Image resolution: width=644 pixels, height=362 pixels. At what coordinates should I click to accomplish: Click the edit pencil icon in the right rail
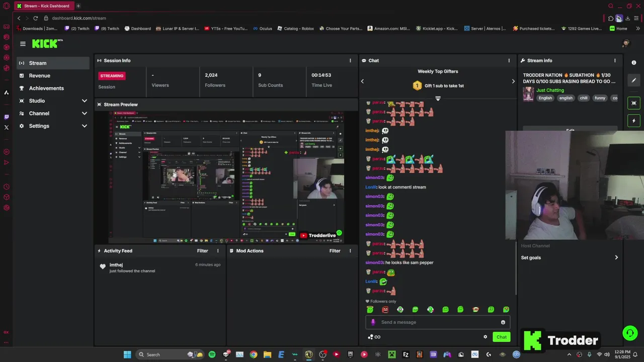[x=634, y=80]
